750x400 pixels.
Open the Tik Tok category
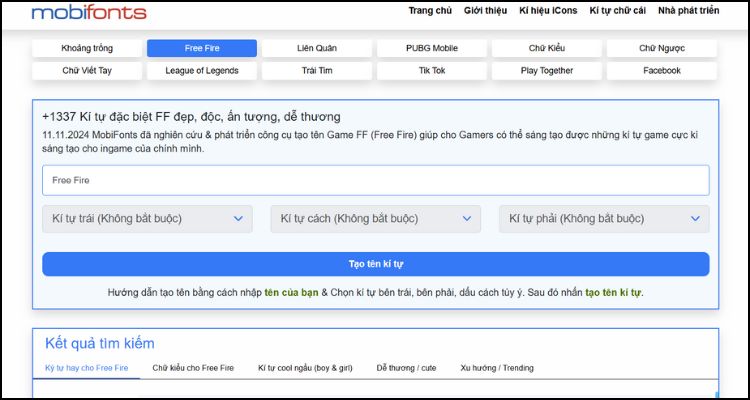(x=432, y=71)
